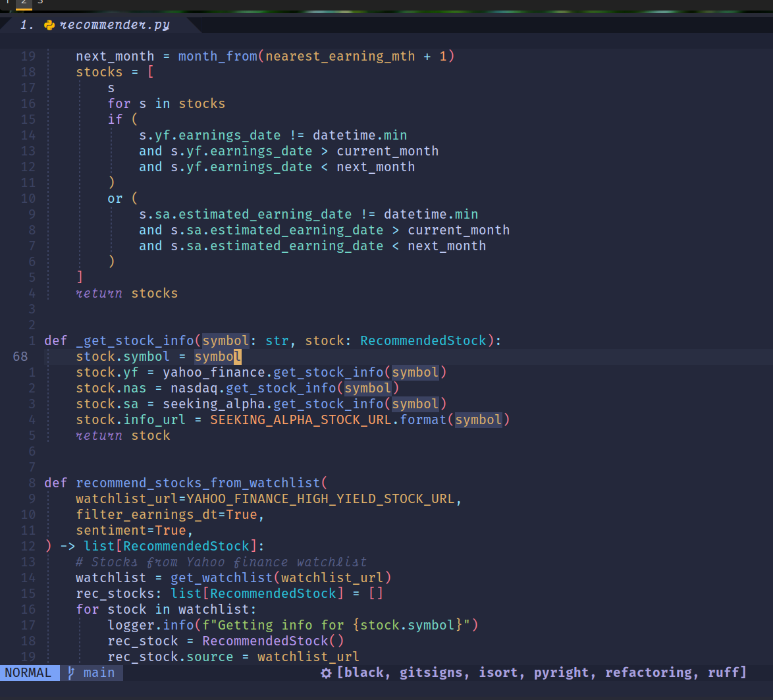Click pyright in the language server list
773x700 pixels.
click(561, 672)
